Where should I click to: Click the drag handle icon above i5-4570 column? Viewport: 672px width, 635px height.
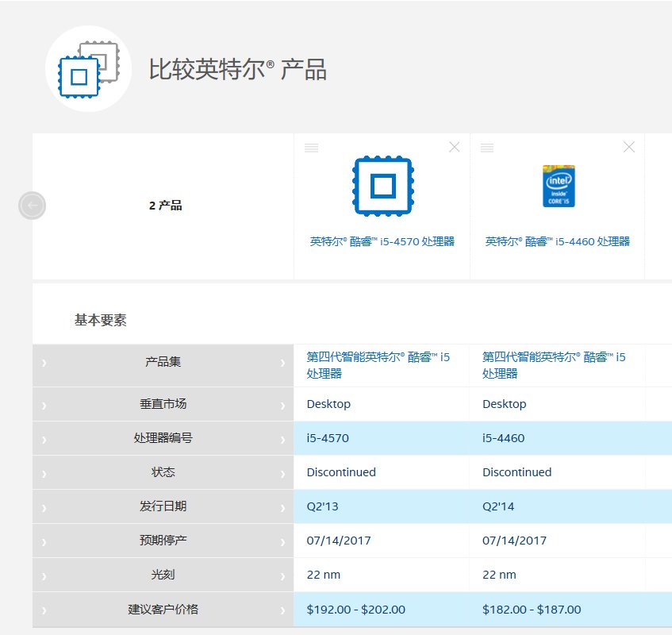310,147
